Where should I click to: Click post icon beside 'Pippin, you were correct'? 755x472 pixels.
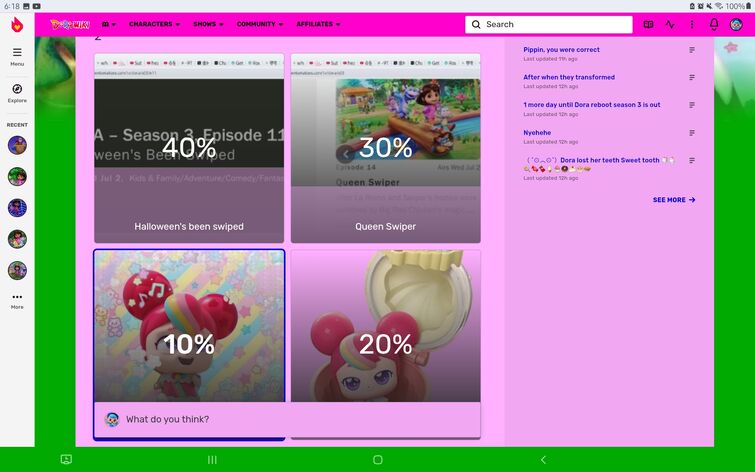pyautogui.click(x=692, y=50)
